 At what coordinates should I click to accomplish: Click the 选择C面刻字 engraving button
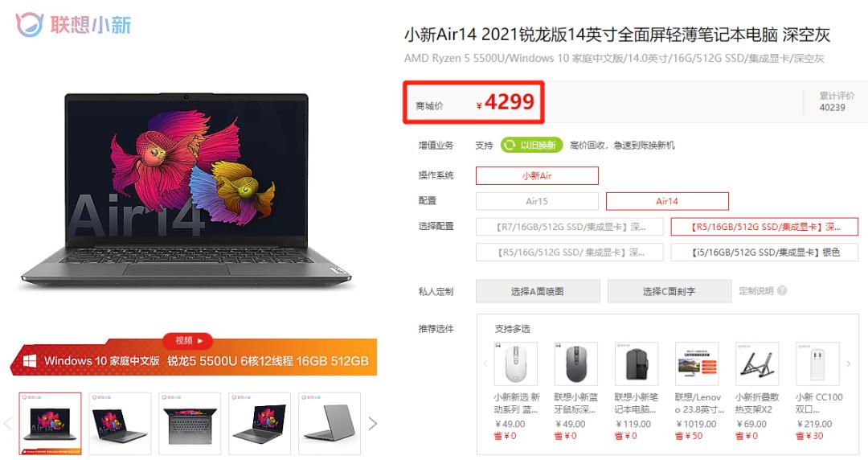tap(669, 291)
